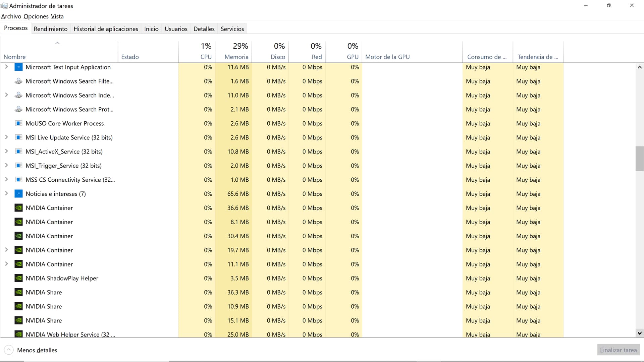Sort by Consumo de energía column
Image resolution: width=644 pixels, height=362 pixels.
(x=488, y=52)
